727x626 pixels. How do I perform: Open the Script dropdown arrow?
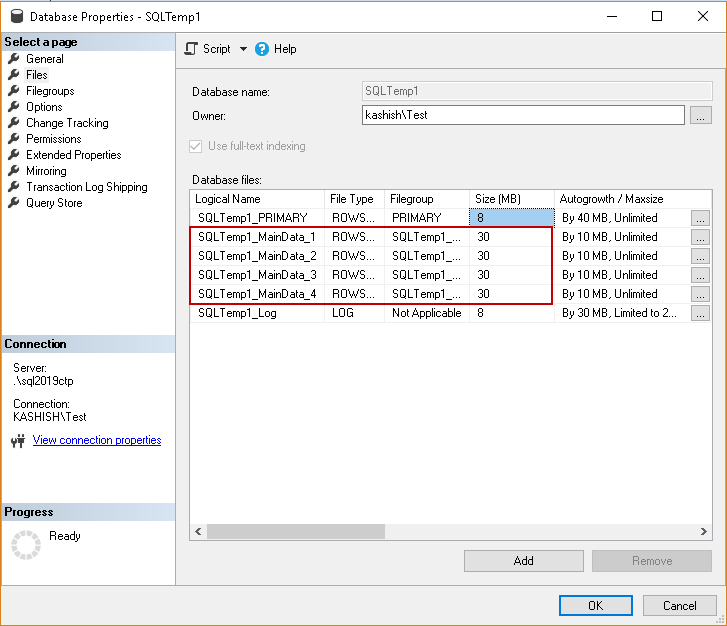[x=243, y=49]
